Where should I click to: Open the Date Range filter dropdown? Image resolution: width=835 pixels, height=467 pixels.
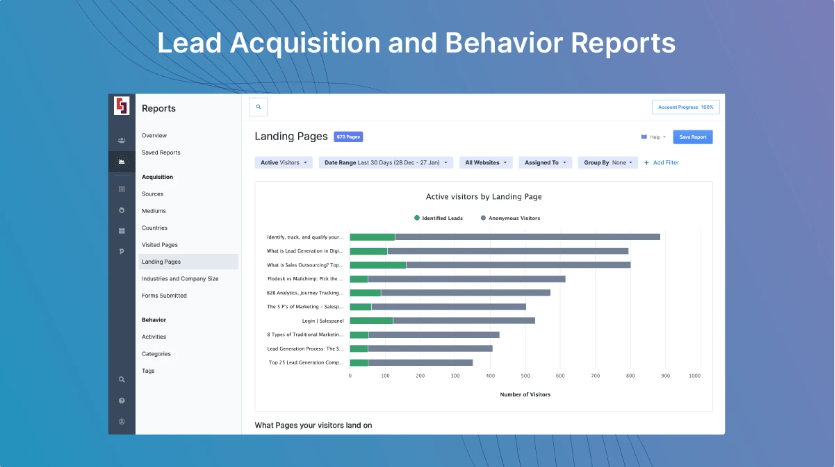(x=385, y=162)
